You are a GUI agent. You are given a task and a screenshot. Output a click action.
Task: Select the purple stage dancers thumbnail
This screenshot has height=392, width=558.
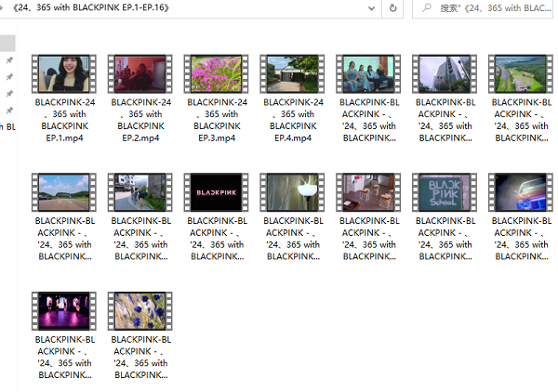click(x=64, y=311)
